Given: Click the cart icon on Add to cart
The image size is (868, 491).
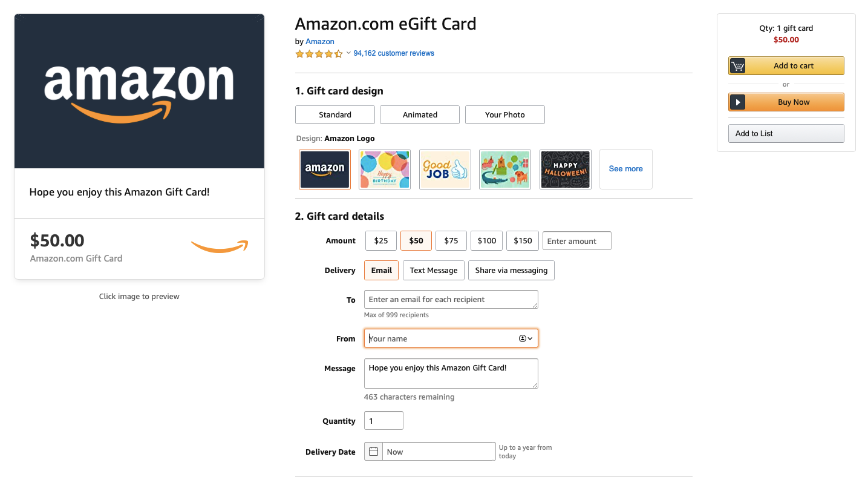Looking at the screenshot, I should point(737,66).
